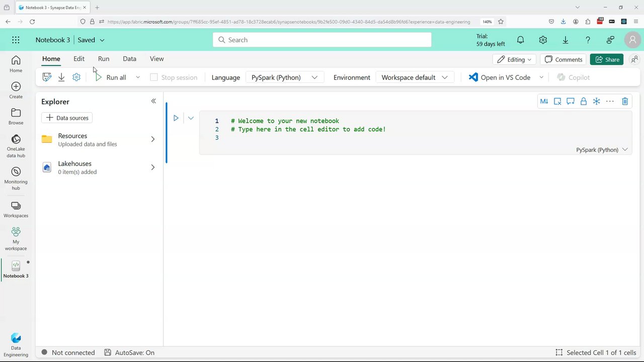Click the feedback icon next to Help
The width and height of the screenshot is (644, 362).
pyautogui.click(x=610, y=40)
